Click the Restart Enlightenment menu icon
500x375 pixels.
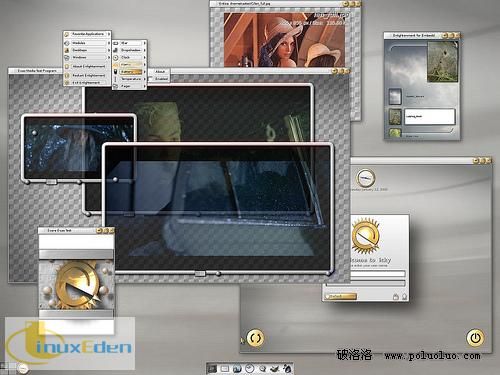coord(67,75)
